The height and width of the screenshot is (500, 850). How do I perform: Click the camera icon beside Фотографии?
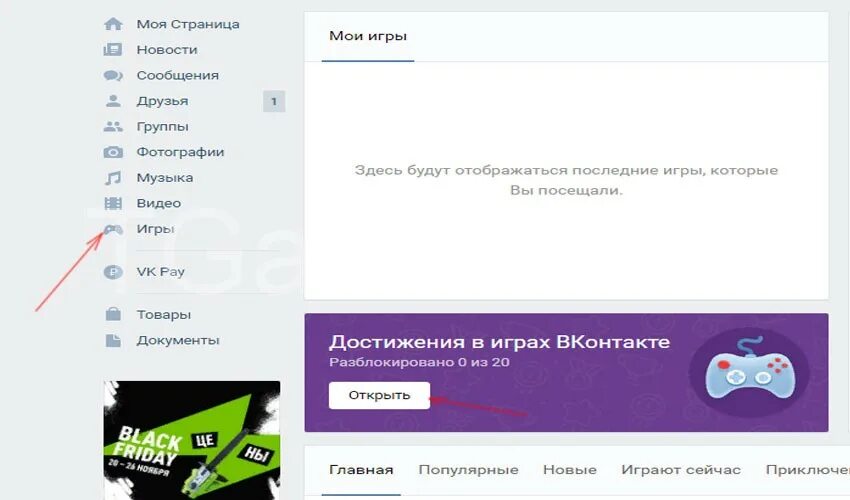[113, 152]
